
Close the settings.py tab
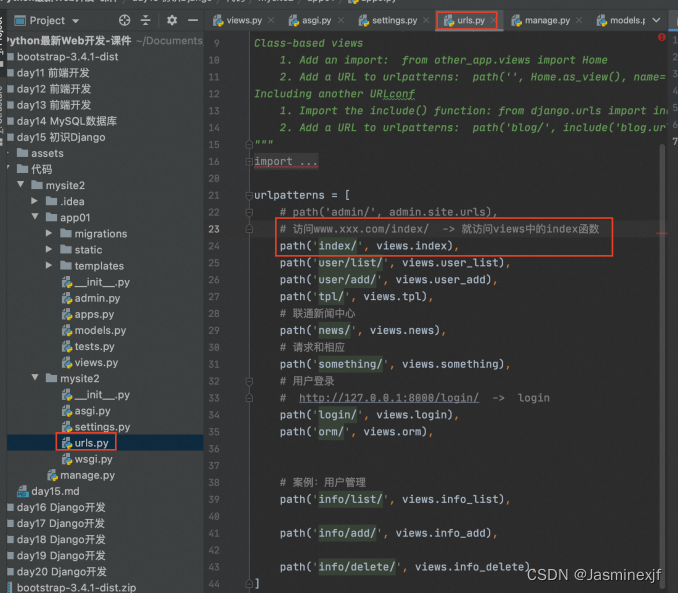pos(426,20)
